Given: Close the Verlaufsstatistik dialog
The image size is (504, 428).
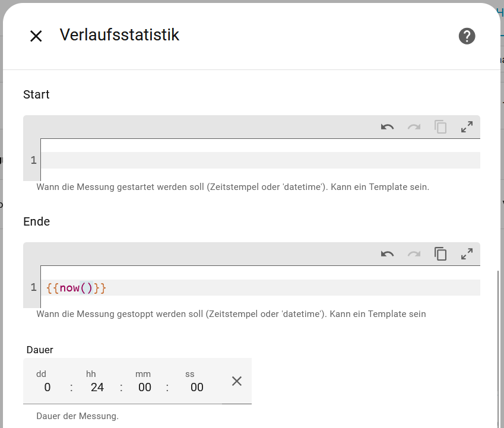Looking at the screenshot, I should pos(36,36).
